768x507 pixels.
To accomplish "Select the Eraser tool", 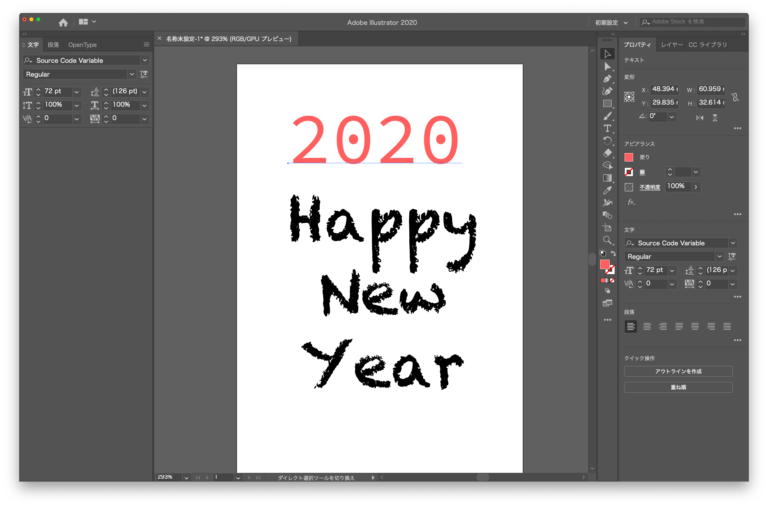I will tap(607, 153).
